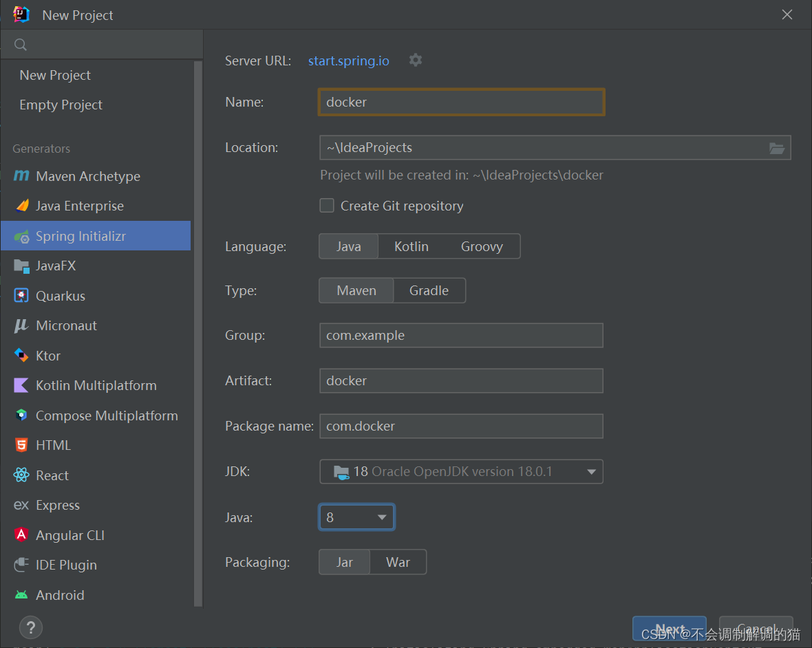The height and width of the screenshot is (648, 812).
Task: Select Groovy language option
Action: pyautogui.click(x=482, y=246)
